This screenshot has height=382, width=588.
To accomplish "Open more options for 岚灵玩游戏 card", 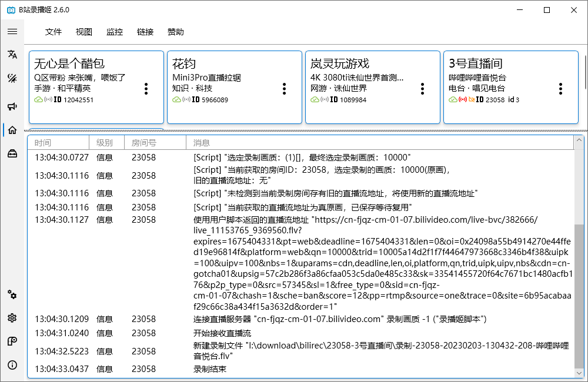I will pyautogui.click(x=422, y=89).
